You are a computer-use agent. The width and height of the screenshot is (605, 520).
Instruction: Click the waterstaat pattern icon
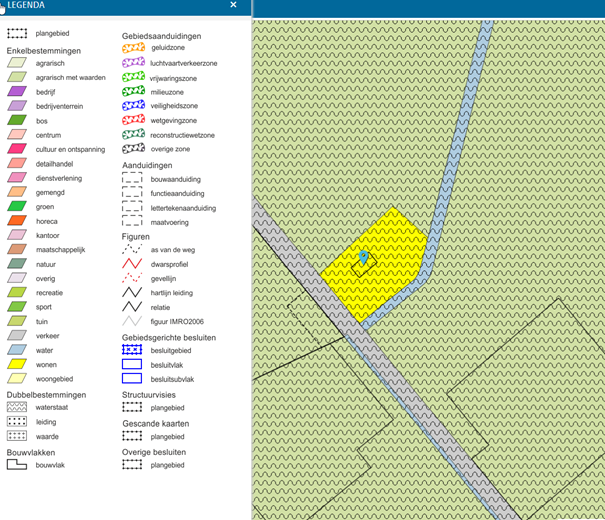point(17,407)
